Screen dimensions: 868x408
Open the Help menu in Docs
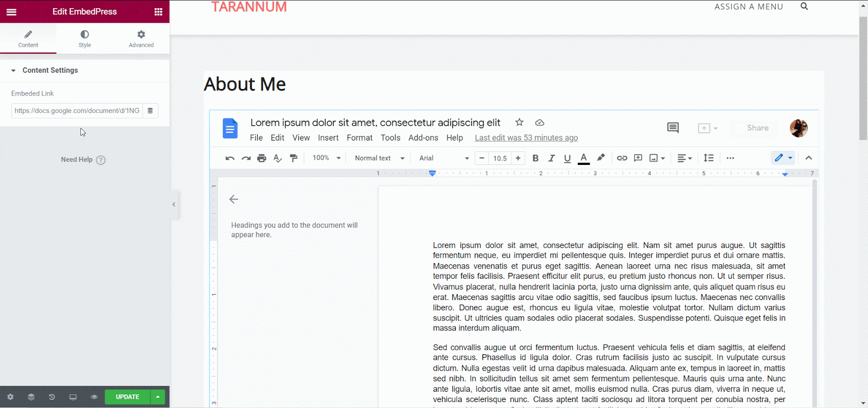click(x=455, y=138)
